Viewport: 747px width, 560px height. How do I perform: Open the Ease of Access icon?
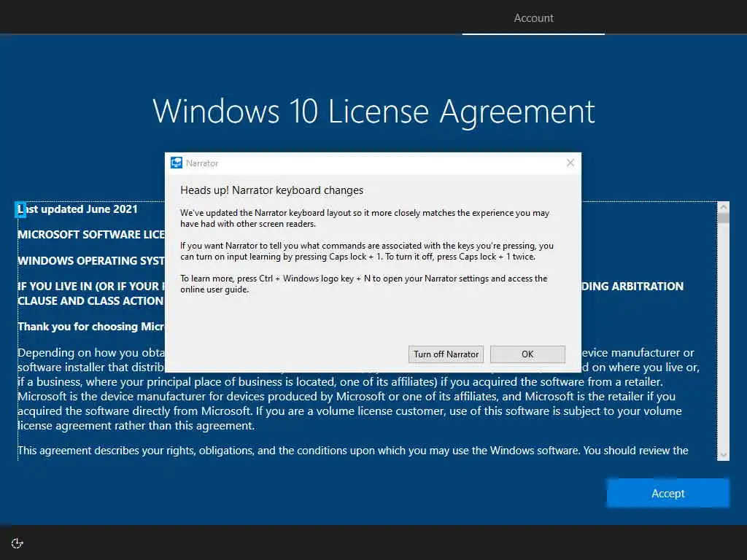18,543
